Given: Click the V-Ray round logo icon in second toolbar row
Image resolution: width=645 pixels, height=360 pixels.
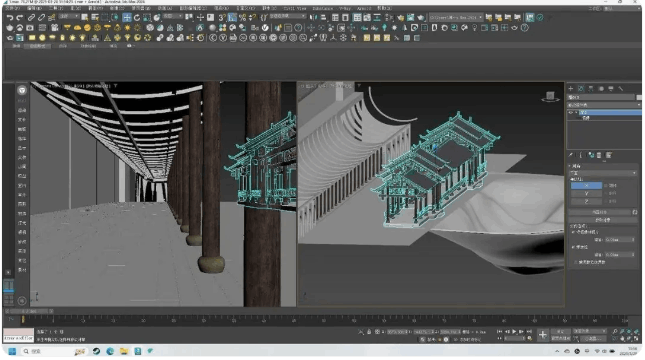Looking at the screenshot, I should tap(265, 28).
